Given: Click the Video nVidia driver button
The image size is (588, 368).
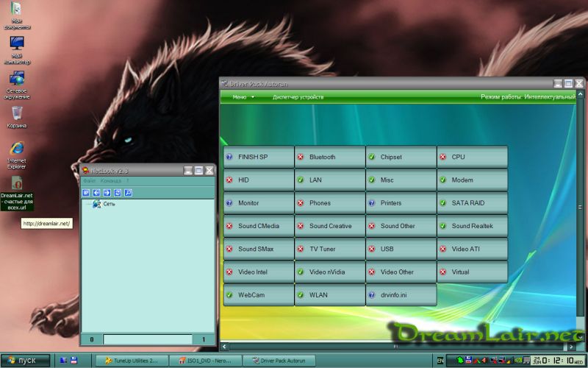Looking at the screenshot, I should pyautogui.click(x=330, y=272).
